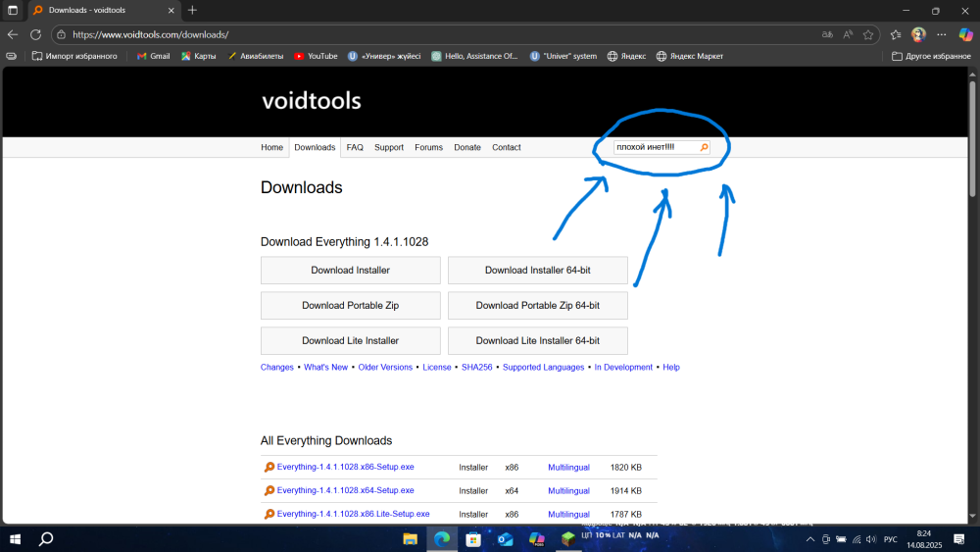Click Download Installer button

pyautogui.click(x=351, y=270)
